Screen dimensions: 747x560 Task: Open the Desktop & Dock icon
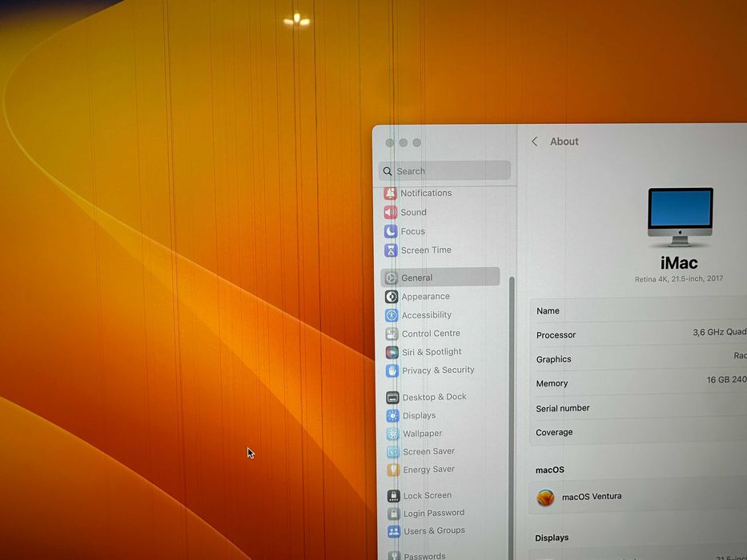392,397
